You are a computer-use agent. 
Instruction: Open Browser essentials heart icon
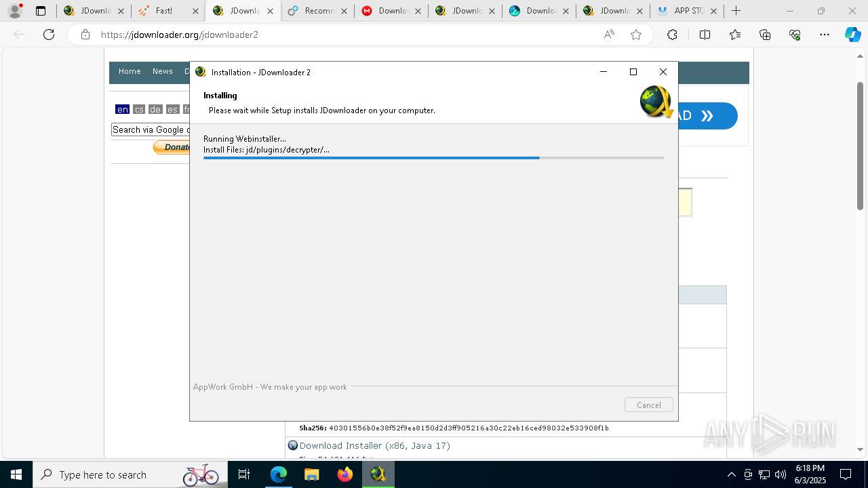(x=795, y=35)
